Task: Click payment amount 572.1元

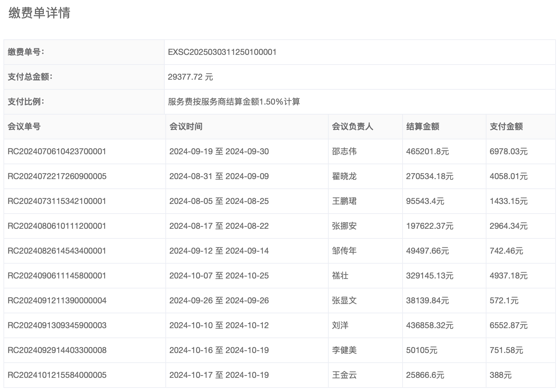Action: 504,301
